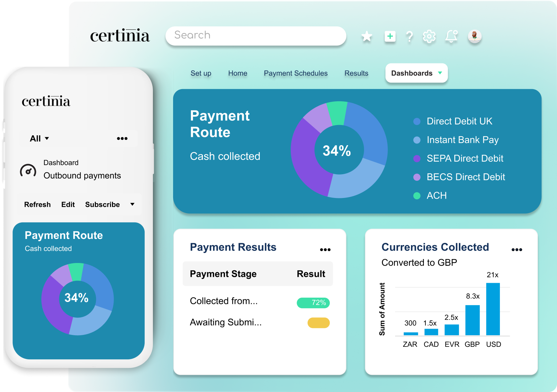557x392 pixels.
Task: Click the green ACH donut segment on desktop
Action: (x=337, y=113)
